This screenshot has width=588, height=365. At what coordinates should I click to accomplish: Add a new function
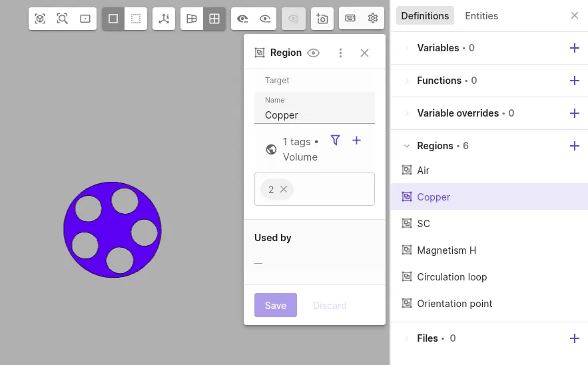tap(575, 81)
